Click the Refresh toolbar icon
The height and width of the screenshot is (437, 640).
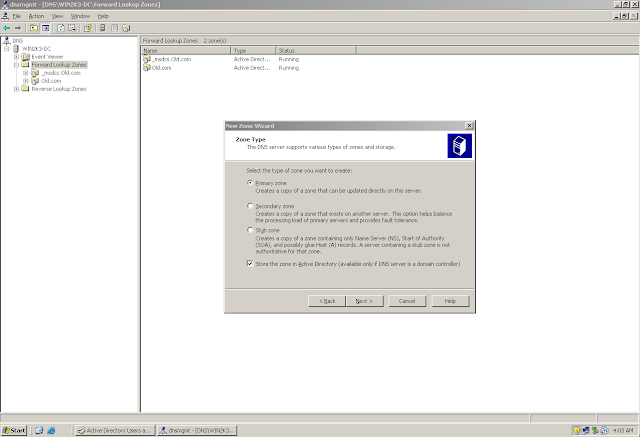[61, 28]
